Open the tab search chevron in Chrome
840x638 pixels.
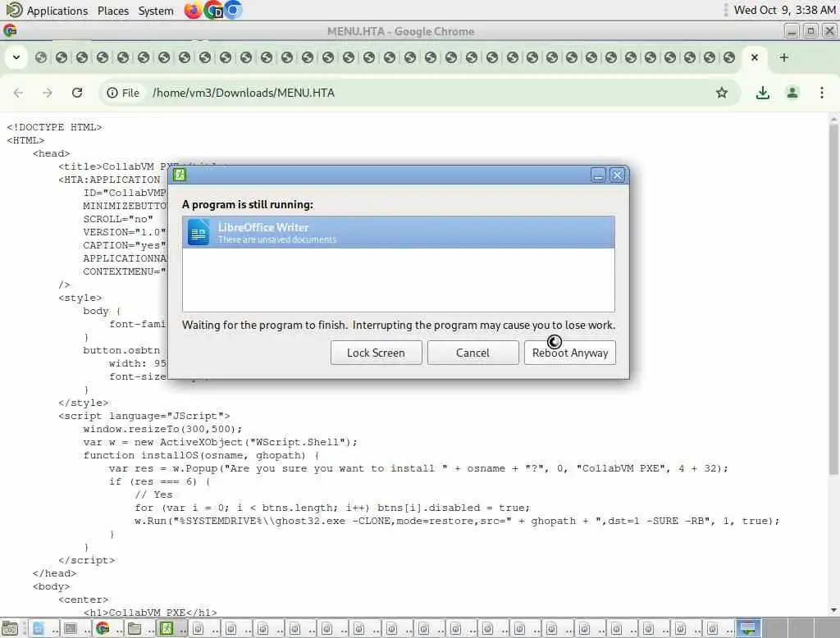(x=16, y=57)
